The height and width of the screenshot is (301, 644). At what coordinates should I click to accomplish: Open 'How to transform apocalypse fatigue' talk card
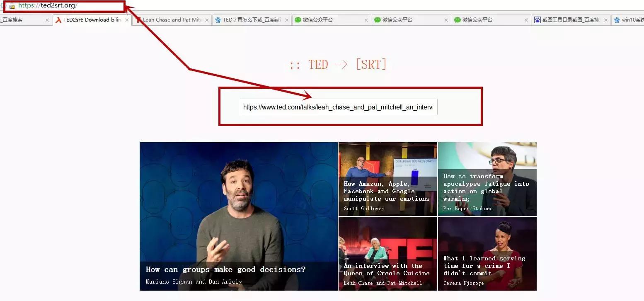(487, 179)
